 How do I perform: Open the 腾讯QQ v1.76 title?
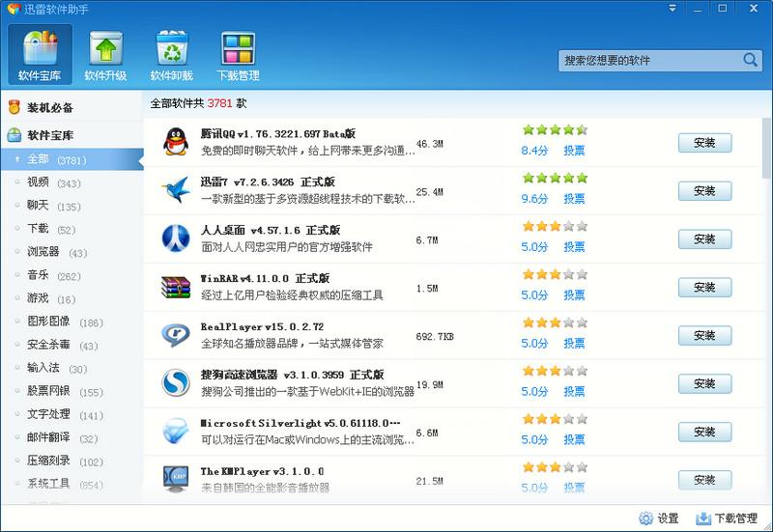[278, 133]
